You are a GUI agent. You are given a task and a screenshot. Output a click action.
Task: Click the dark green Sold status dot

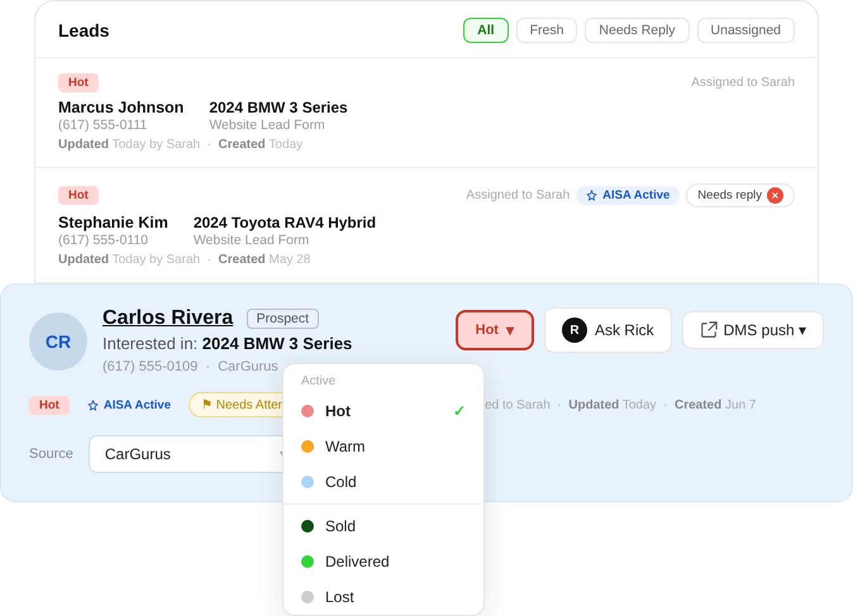(308, 526)
